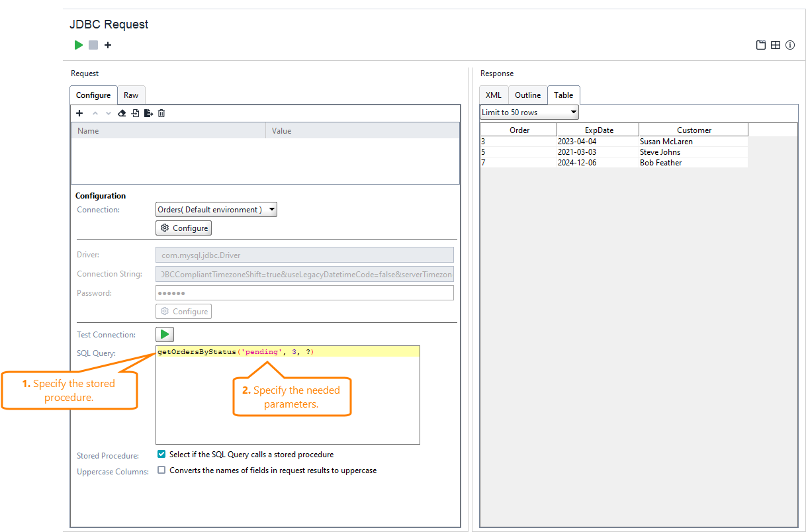This screenshot has width=806, height=532.
Task: Stop the running request
Action: [x=93, y=45]
